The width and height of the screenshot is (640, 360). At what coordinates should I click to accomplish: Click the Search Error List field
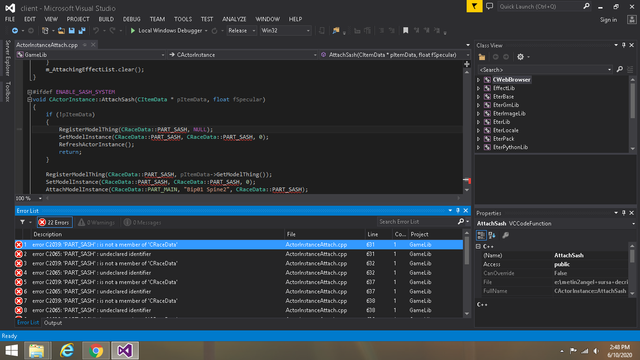[417, 222]
